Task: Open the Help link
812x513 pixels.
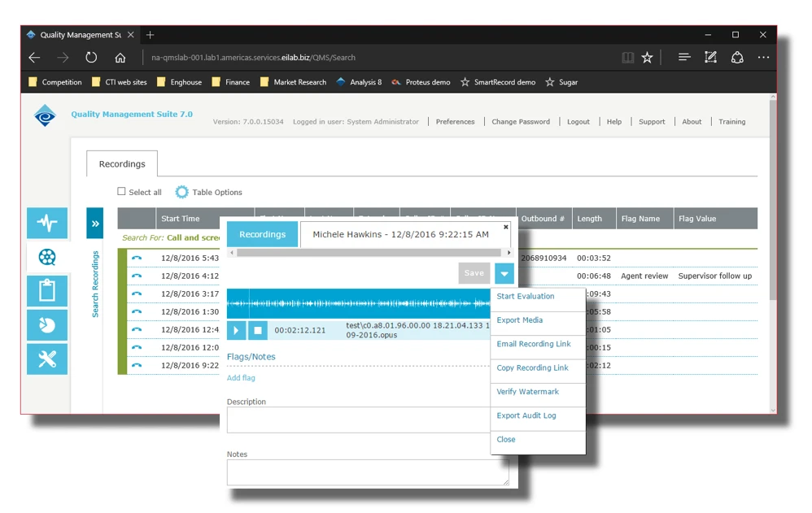Action: coord(614,122)
